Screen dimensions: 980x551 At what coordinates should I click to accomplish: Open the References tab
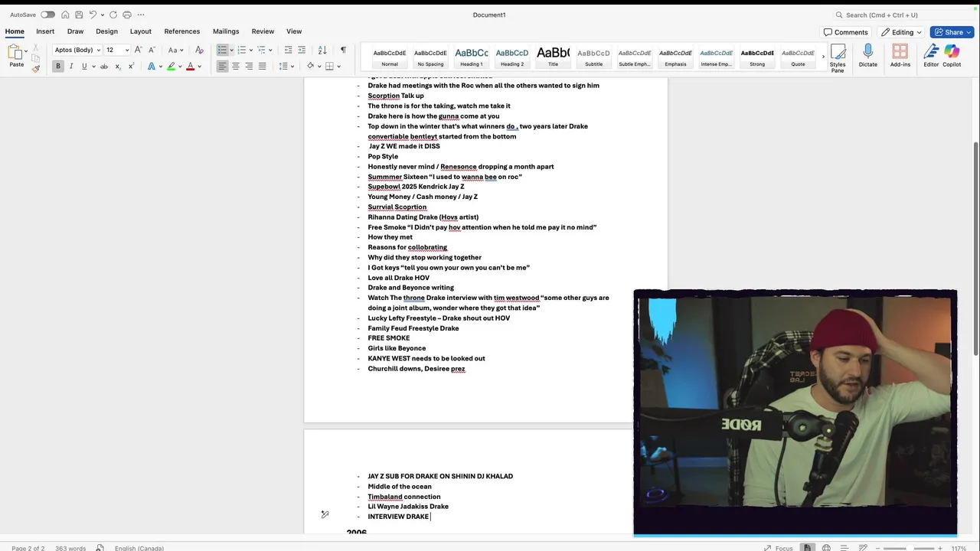182,31
